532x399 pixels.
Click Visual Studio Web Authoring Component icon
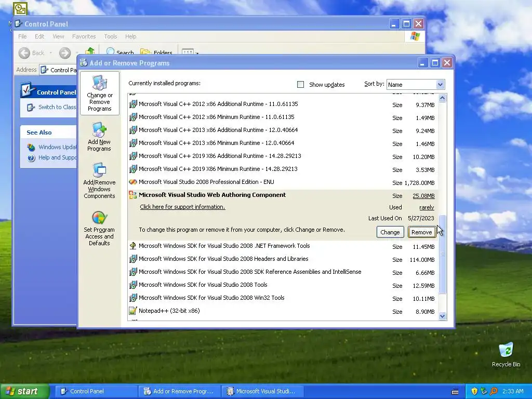click(x=132, y=195)
